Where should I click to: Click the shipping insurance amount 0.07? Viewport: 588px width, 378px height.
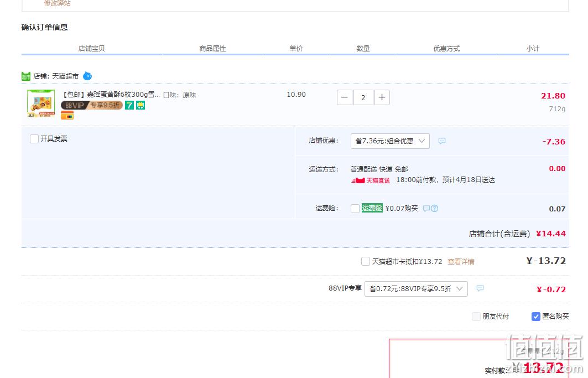tap(557, 209)
